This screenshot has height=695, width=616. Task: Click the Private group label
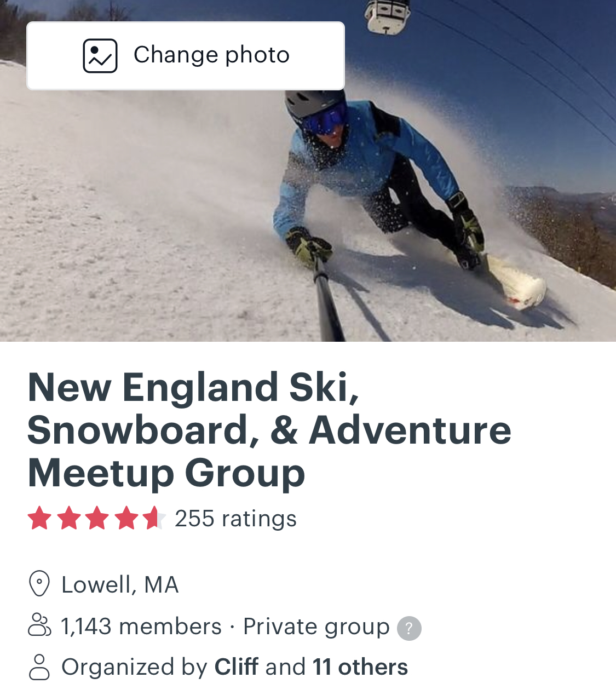tap(316, 627)
